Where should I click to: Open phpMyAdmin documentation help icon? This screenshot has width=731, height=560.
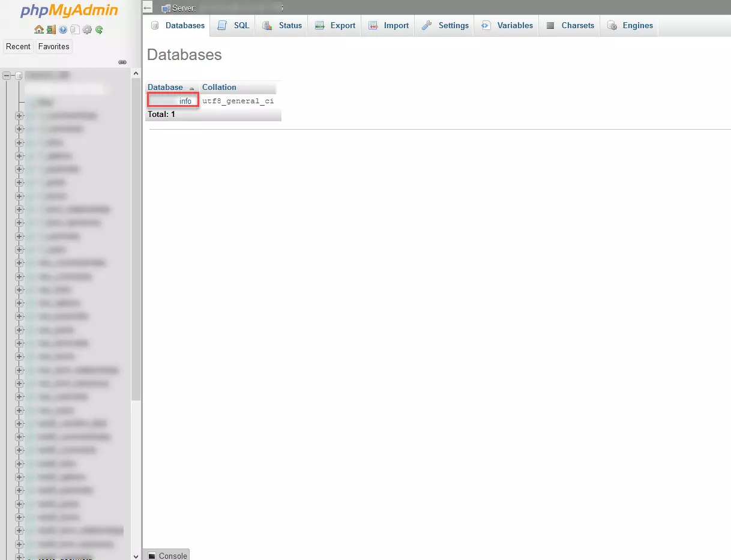click(63, 29)
